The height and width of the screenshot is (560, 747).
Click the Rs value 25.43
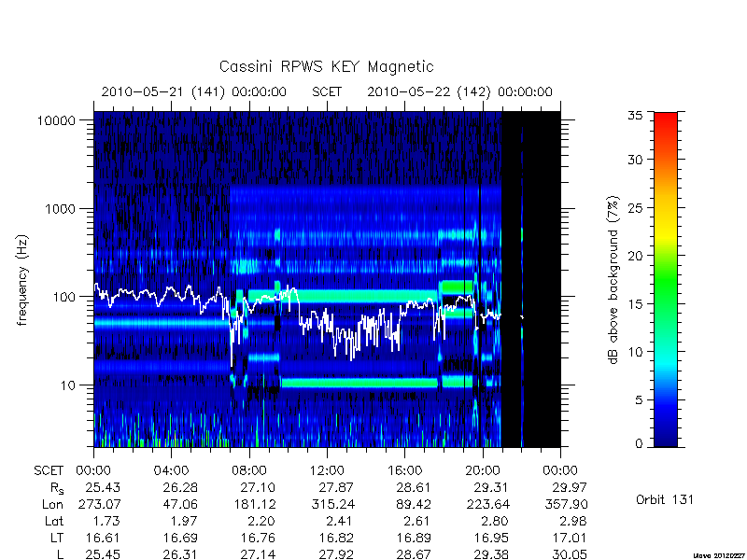103,487
